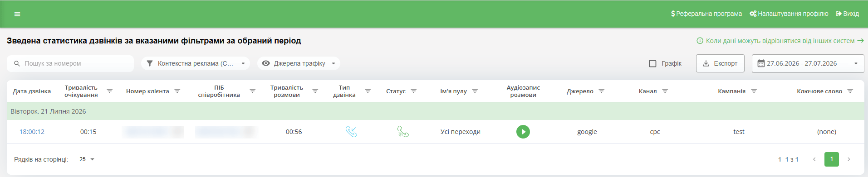868x177 pixels.
Task: Play the call audio recording
Action: pos(523,132)
